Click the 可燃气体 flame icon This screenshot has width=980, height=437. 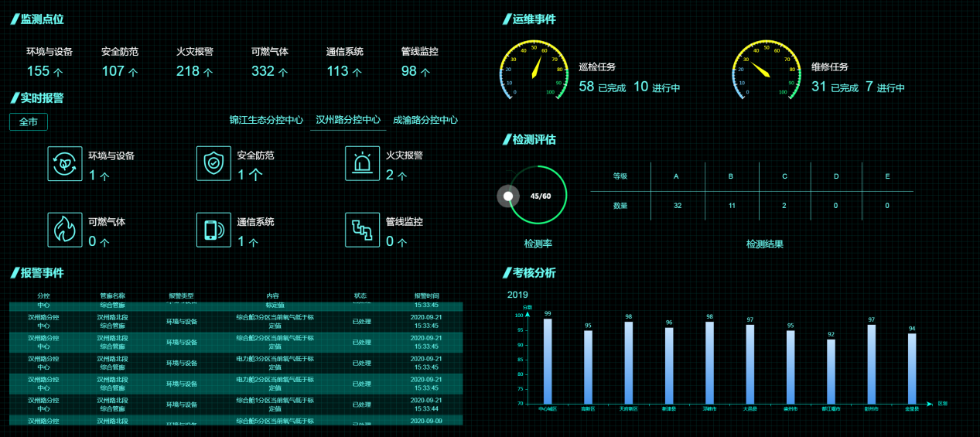pos(65,230)
